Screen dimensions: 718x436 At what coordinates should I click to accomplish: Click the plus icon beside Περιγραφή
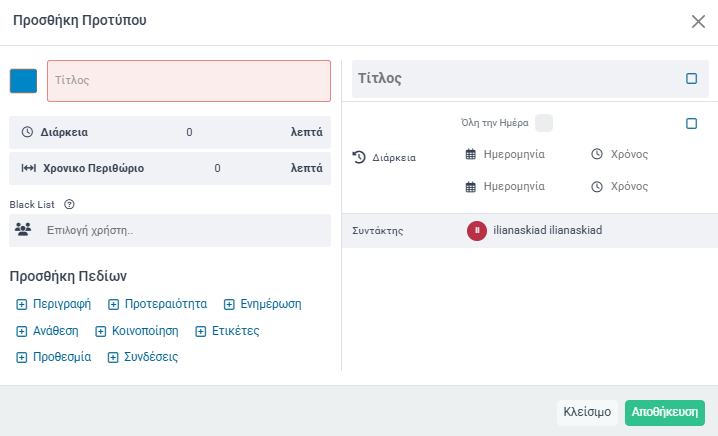click(22, 304)
